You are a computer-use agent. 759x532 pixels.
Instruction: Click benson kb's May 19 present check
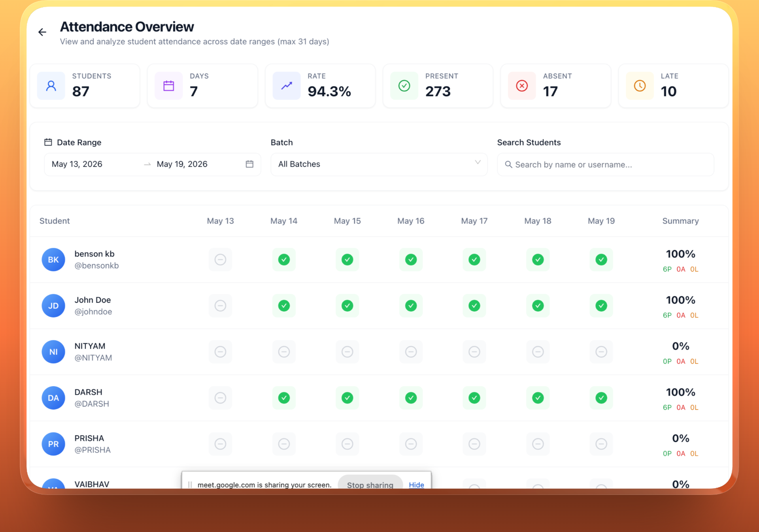pos(601,259)
